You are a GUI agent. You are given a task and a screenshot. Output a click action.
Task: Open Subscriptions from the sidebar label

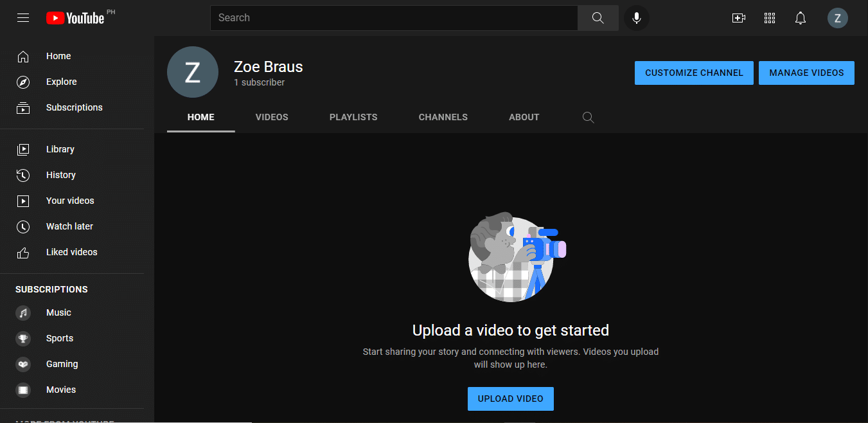tap(75, 108)
